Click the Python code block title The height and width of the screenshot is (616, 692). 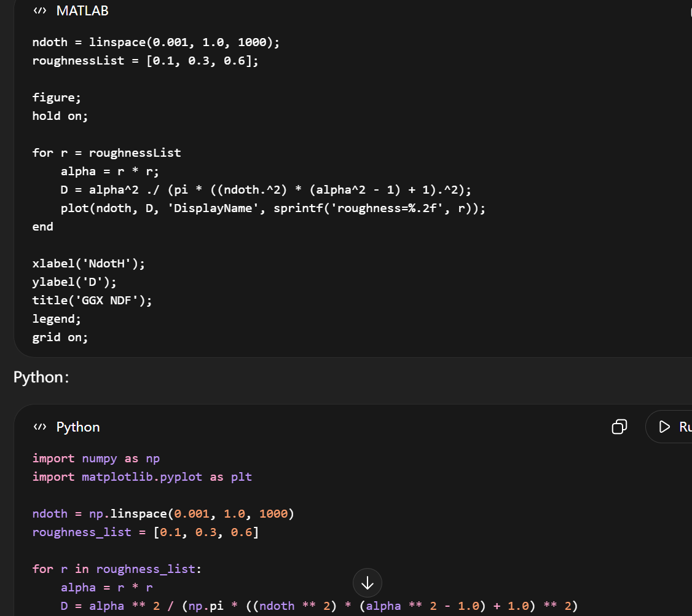click(x=77, y=427)
